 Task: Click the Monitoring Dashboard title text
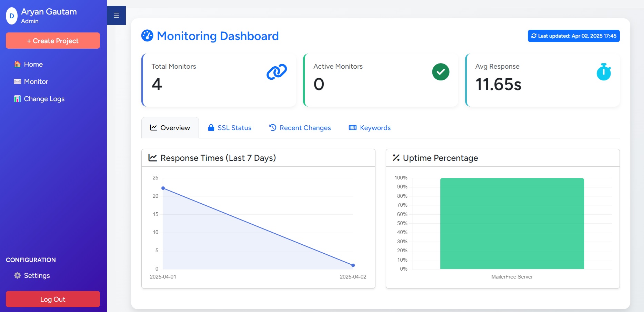218,36
